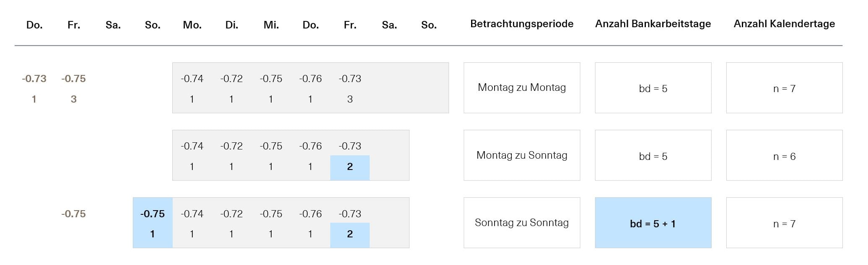
Task: Click the '3' under Friday -0.73 in first row
Action: coord(350,99)
